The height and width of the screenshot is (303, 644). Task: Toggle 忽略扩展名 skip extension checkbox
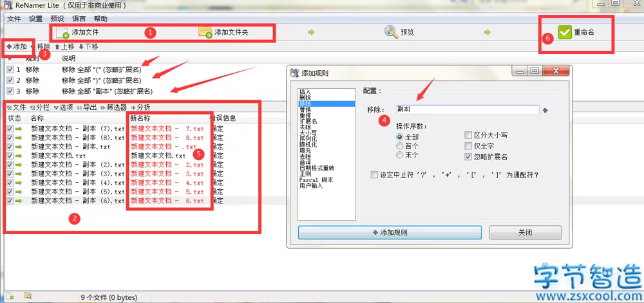[x=468, y=156]
